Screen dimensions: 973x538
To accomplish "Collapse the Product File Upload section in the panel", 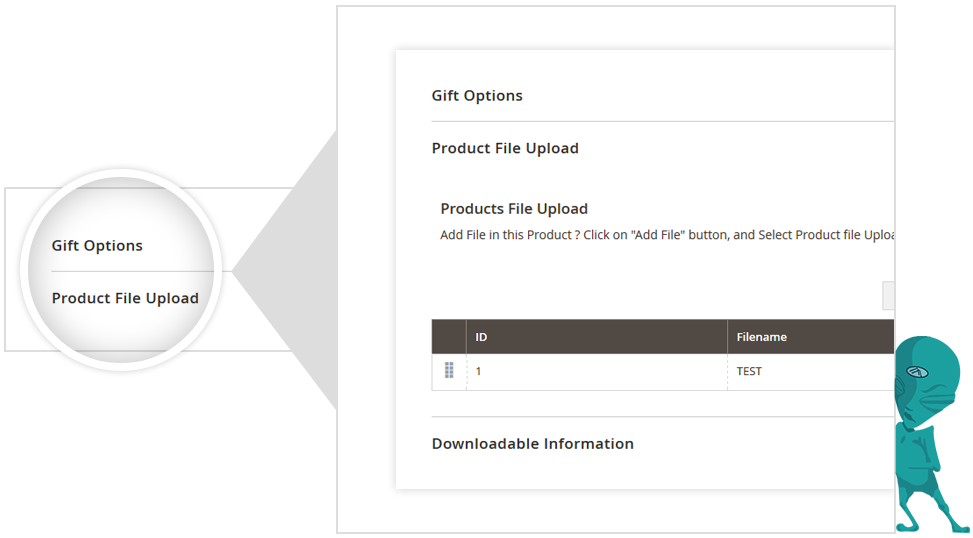I will [505, 148].
